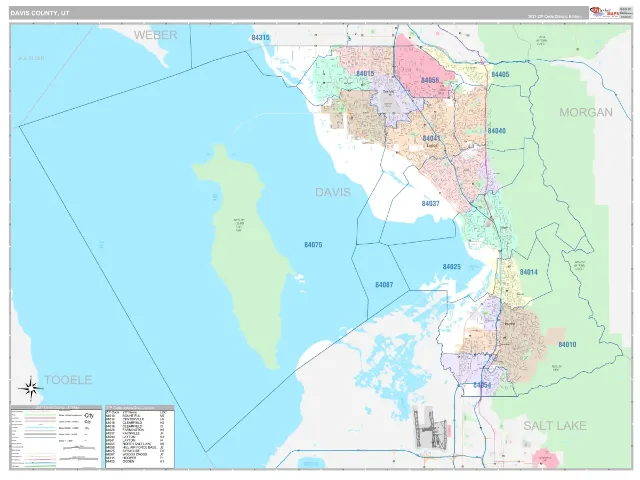
Task: Select the TOOELE county label
Action: tap(68, 380)
